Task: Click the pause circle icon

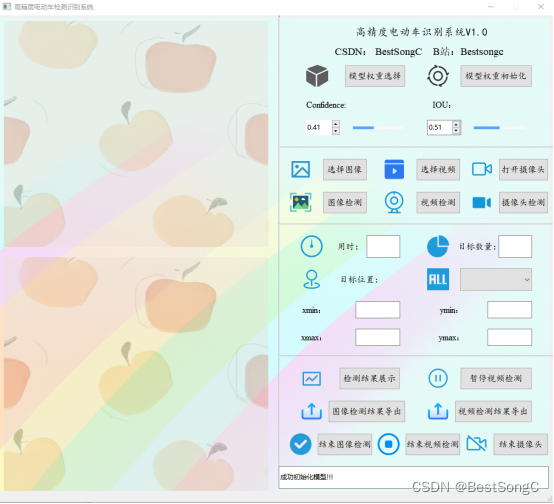Action: [438, 379]
